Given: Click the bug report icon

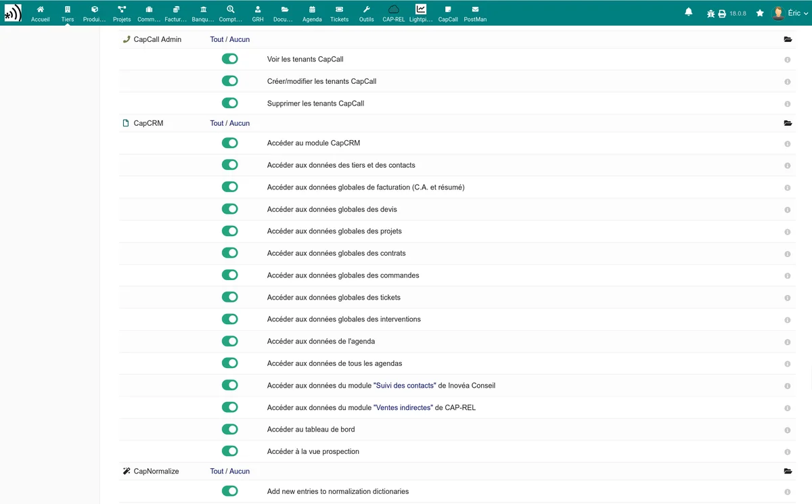Looking at the screenshot, I should click(710, 14).
